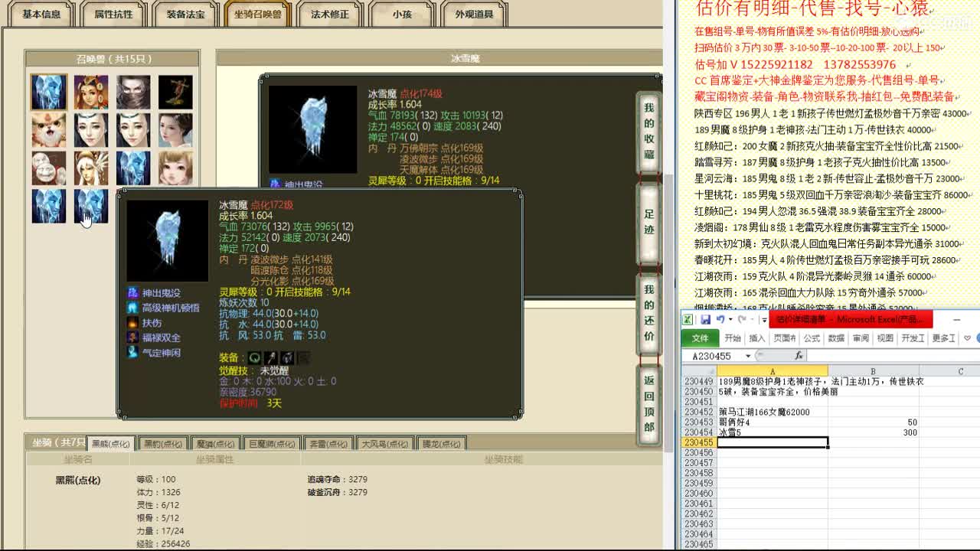The image size is (980, 551).
Task: Click the Excel cell containing 冰雪5
Action: [x=773, y=432]
